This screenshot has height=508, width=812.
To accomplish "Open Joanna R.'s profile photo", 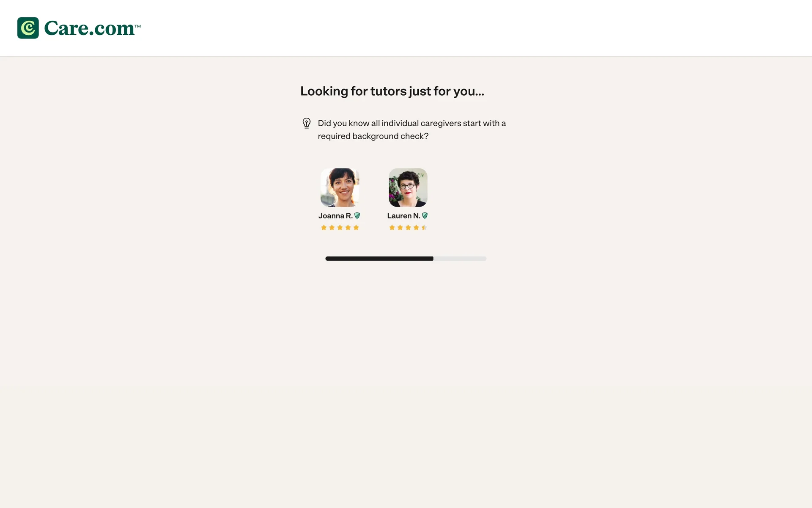I will tap(340, 188).
